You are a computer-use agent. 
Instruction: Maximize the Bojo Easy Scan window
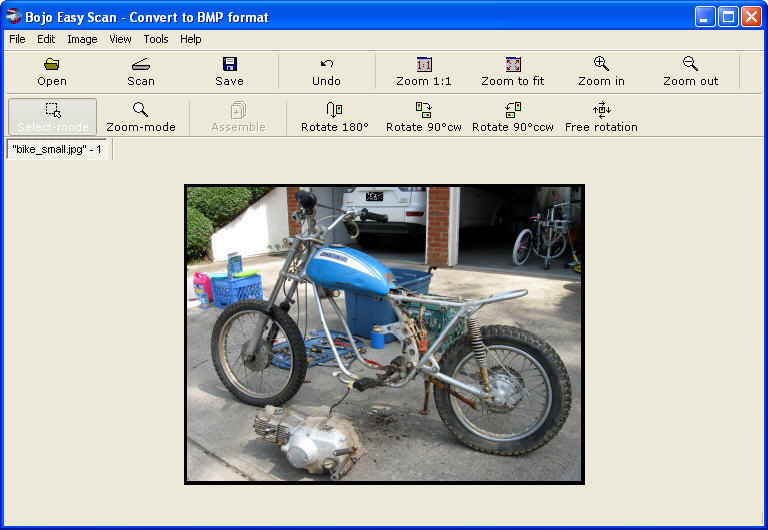coord(728,17)
